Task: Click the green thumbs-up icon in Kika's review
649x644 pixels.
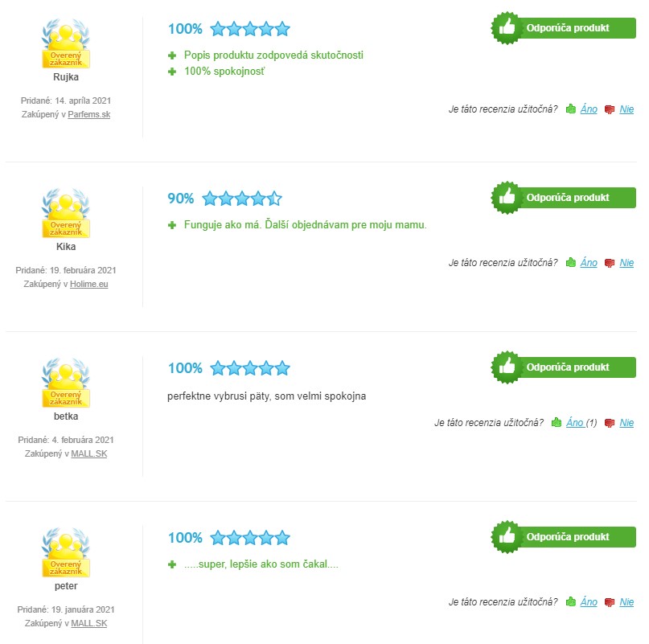Action: pos(571,262)
